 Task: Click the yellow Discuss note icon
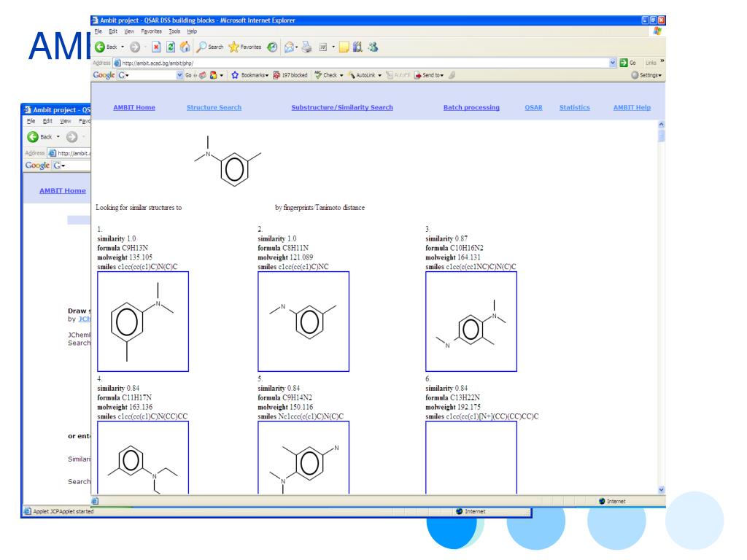(344, 47)
